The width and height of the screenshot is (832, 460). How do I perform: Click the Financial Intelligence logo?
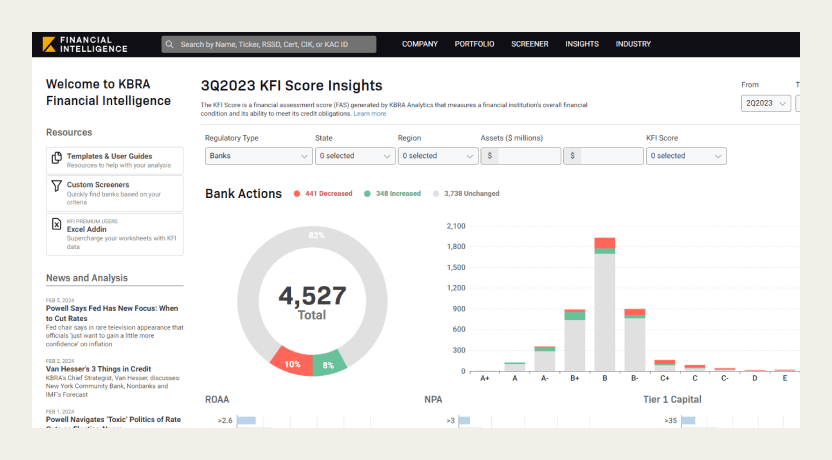point(85,45)
